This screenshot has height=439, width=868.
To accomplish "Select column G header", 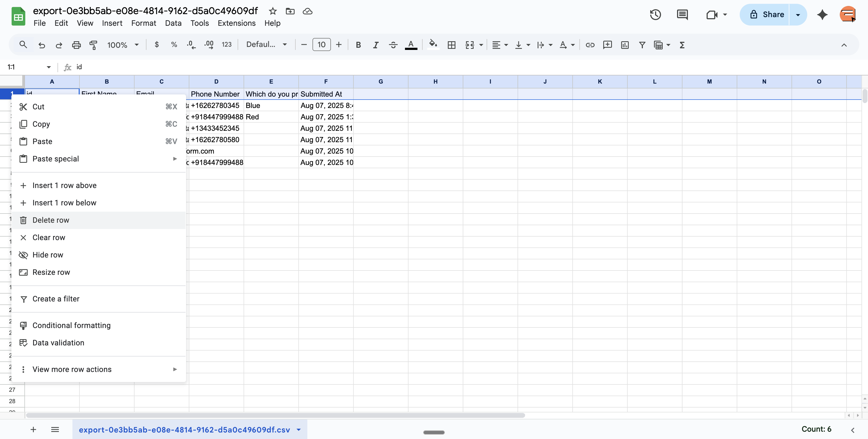I will pyautogui.click(x=380, y=82).
